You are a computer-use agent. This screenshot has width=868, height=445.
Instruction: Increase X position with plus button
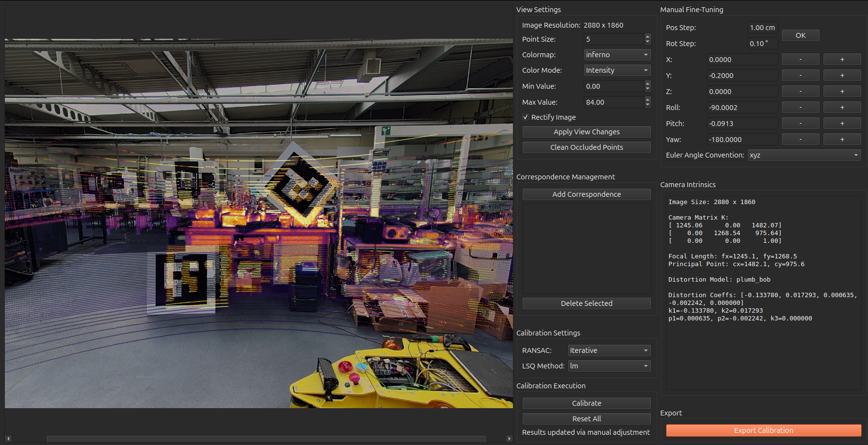[842, 60]
